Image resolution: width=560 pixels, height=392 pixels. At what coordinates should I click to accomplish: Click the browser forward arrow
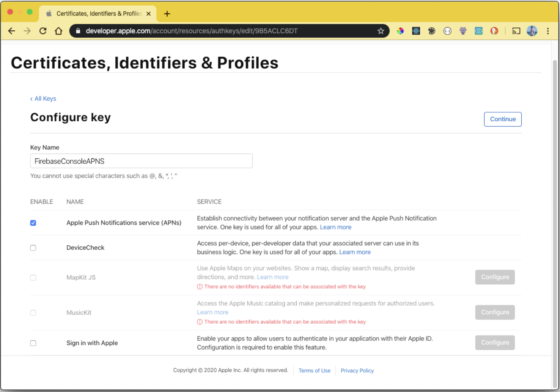27,31
